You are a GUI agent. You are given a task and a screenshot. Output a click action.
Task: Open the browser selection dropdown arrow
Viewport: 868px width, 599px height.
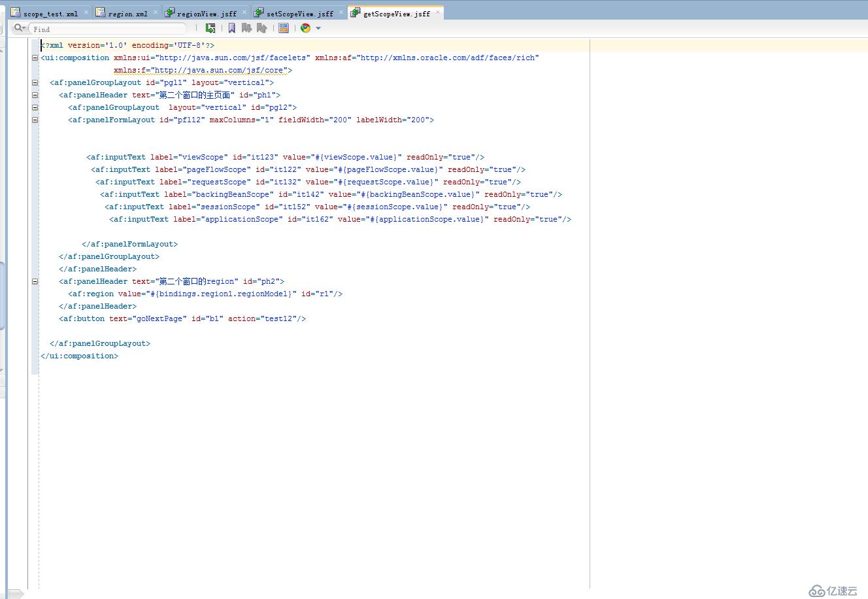(318, 28)
